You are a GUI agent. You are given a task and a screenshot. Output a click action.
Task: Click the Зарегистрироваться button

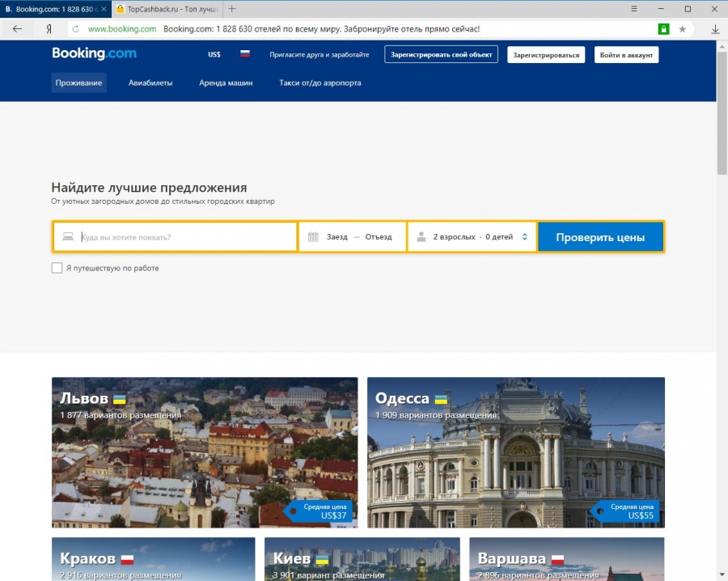click(x=546, y=55)
